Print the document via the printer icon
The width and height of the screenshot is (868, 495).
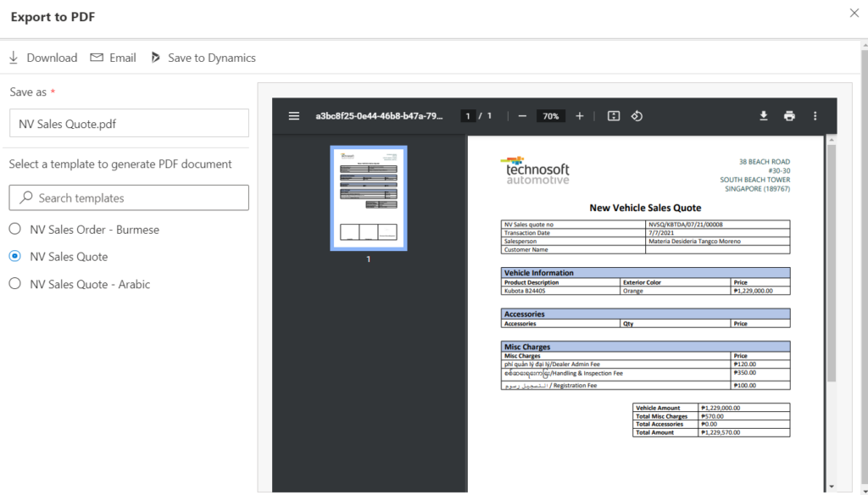(791, 115)
